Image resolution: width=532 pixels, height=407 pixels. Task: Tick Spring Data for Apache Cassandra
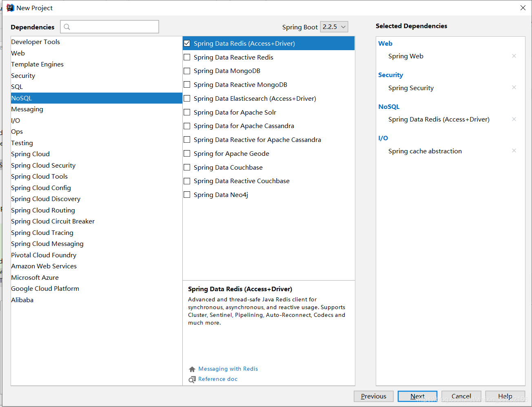pyautogui.click(x=187, y=126)
